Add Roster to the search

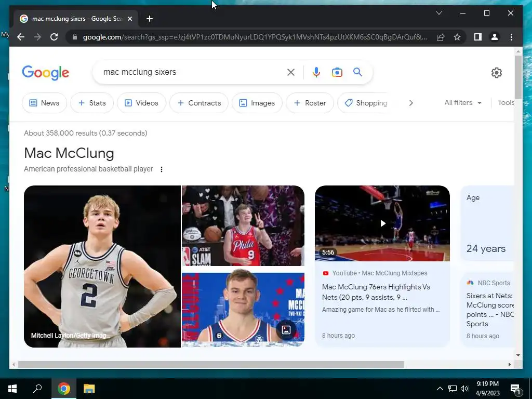(310, 103)
